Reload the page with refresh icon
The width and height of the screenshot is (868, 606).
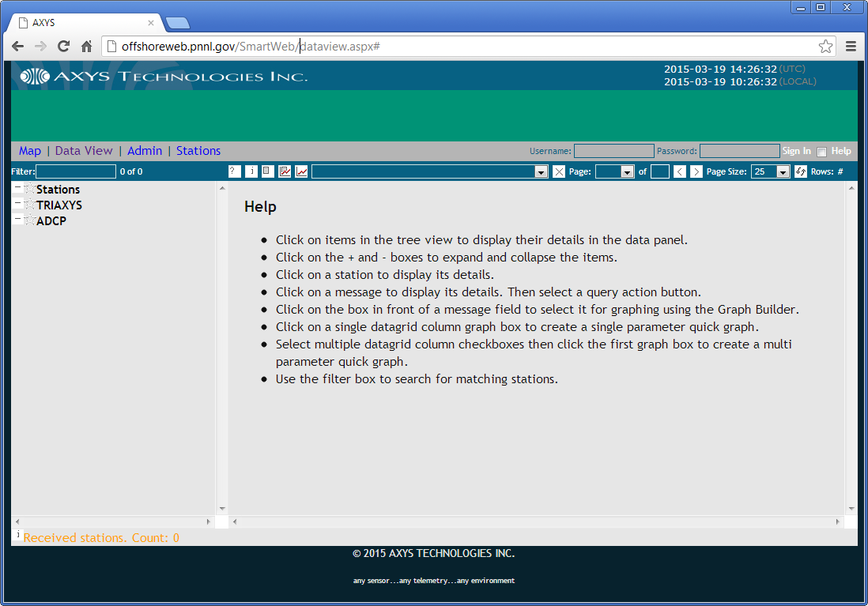[64, 47]
